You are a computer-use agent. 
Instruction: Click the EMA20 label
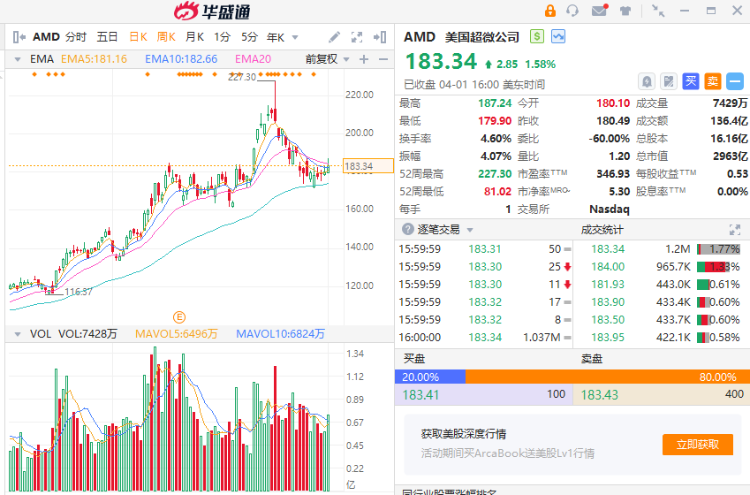click(x=253, y=59)
